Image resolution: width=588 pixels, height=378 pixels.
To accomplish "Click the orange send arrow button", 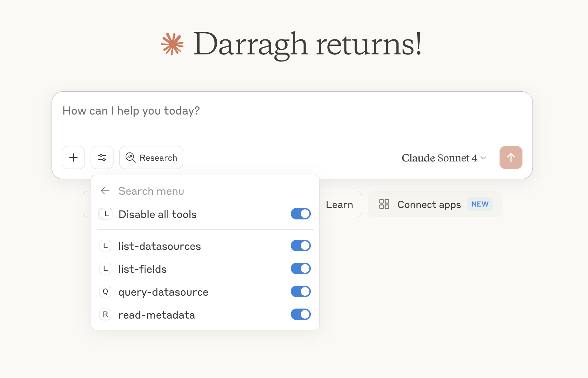I will pyautogui.click(x=511, y=157).
